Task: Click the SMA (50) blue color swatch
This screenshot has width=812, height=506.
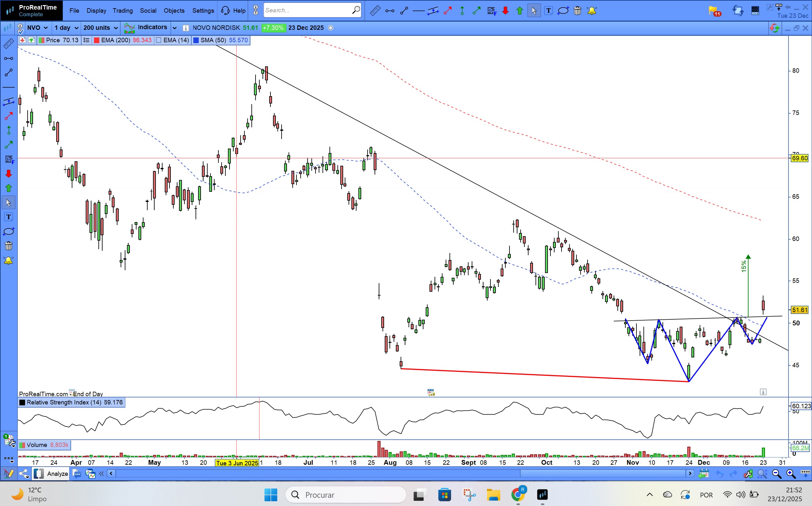Action: pyautogui.click(x=196, y=40)
